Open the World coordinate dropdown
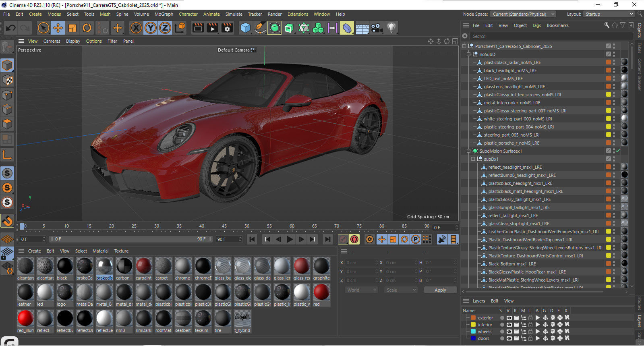 [361, 290]
